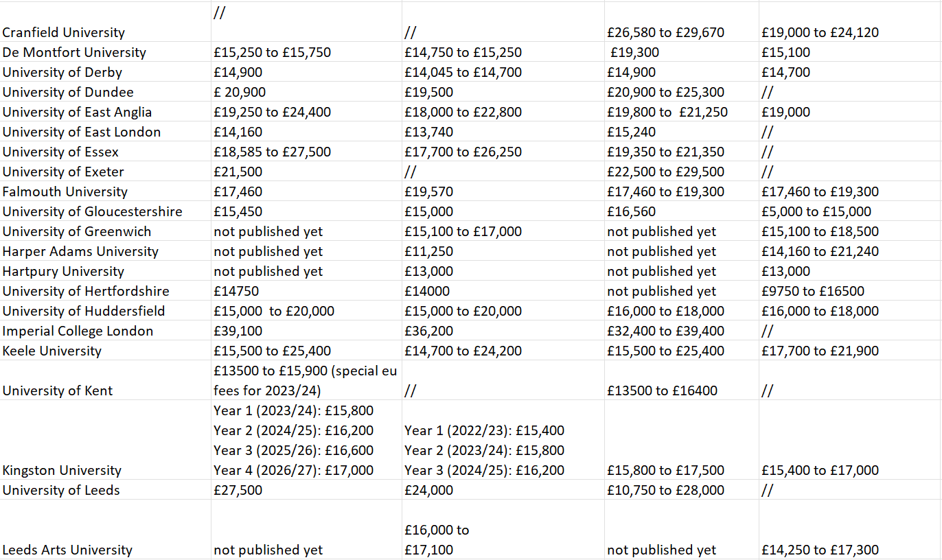Click University of Exeter £21,500 cell
The height and width of the screenshot is (560, 942).
coord(238,172)
